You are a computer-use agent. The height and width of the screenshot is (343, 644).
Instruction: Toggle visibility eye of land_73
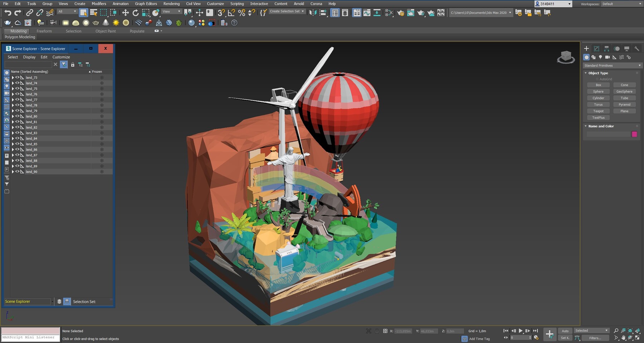pos(17,77)
